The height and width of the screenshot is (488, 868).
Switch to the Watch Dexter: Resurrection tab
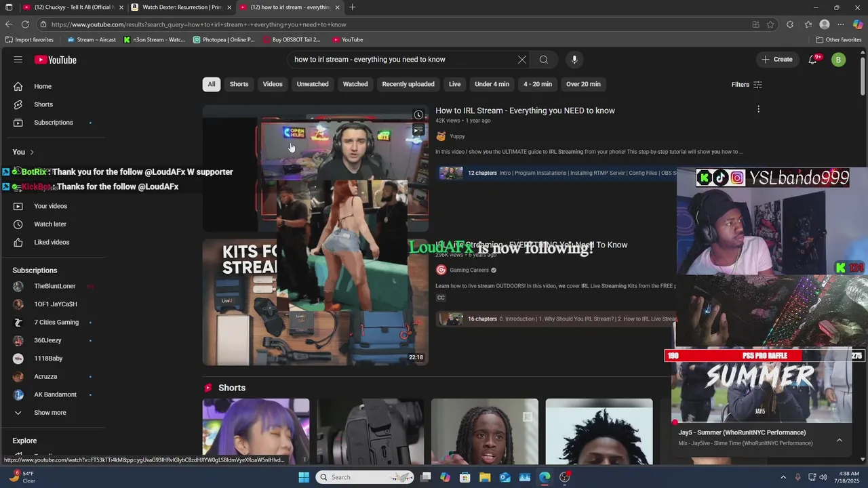(x=182, y=7)
